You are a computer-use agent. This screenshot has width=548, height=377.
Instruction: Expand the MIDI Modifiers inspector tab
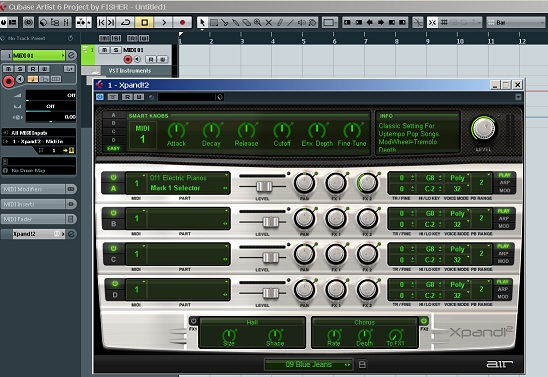[33, 189]
